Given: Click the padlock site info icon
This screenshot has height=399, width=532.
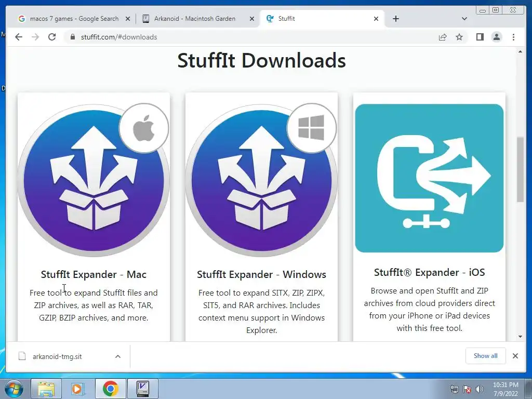Looking at the screenshot, I should pos(72,37).
